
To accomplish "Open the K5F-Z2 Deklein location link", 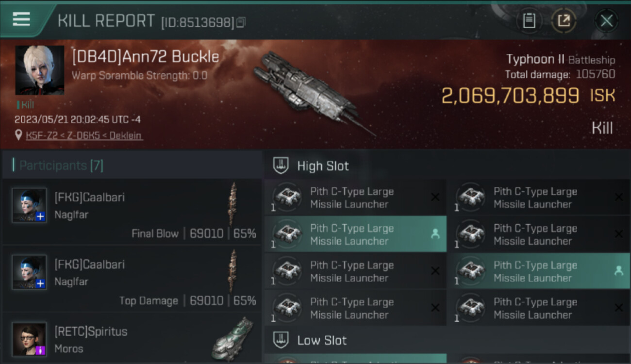I will [x=84, y=135].
